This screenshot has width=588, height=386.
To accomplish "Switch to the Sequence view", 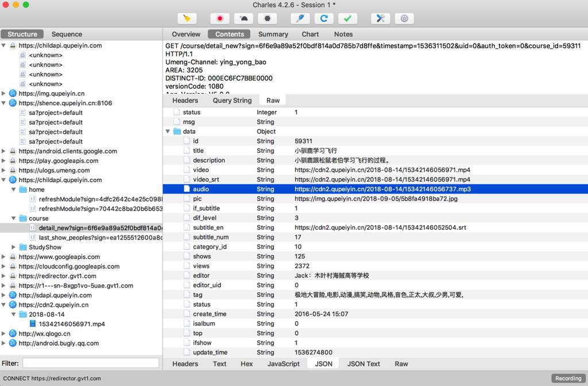I will tap(67, 34).
